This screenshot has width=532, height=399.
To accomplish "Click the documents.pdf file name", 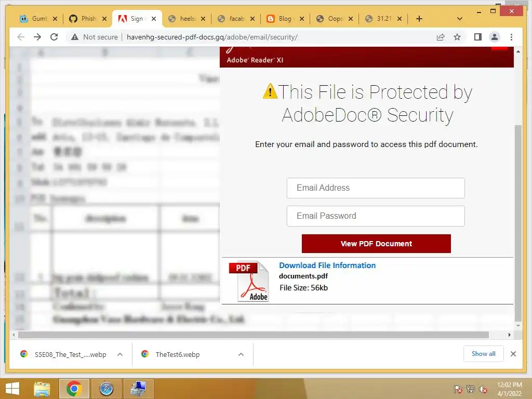I will point(303,276).
